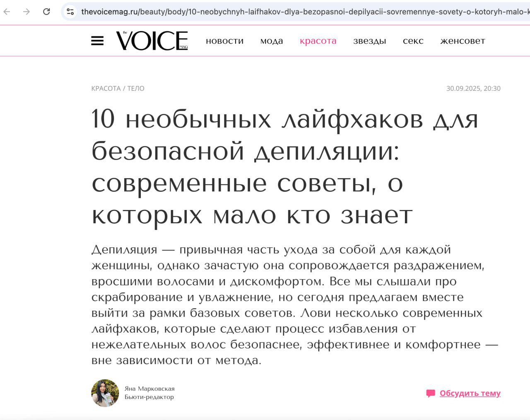
Task: Click the browser back arrow
Action: tap(7, 12)
